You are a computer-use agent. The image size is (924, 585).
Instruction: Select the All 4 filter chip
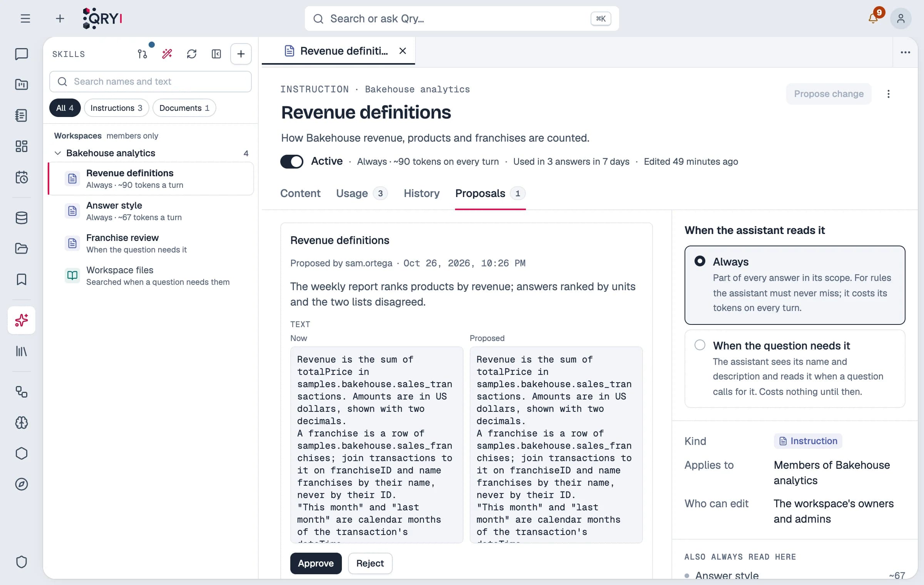(65, 108)
